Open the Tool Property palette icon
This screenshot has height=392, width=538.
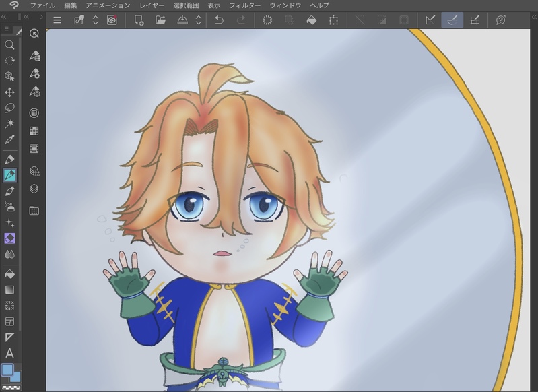(x=34, y=73)
